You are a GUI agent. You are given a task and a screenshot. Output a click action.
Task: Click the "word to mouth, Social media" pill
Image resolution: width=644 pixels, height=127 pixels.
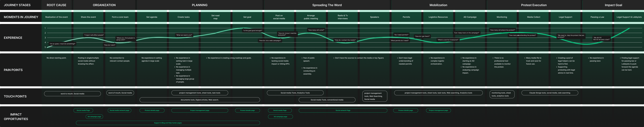pyautogui.click(x=72, y=94)
